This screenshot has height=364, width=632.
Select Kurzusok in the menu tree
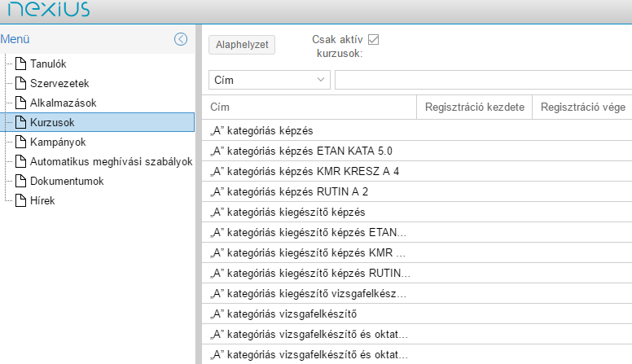[52, 122]
